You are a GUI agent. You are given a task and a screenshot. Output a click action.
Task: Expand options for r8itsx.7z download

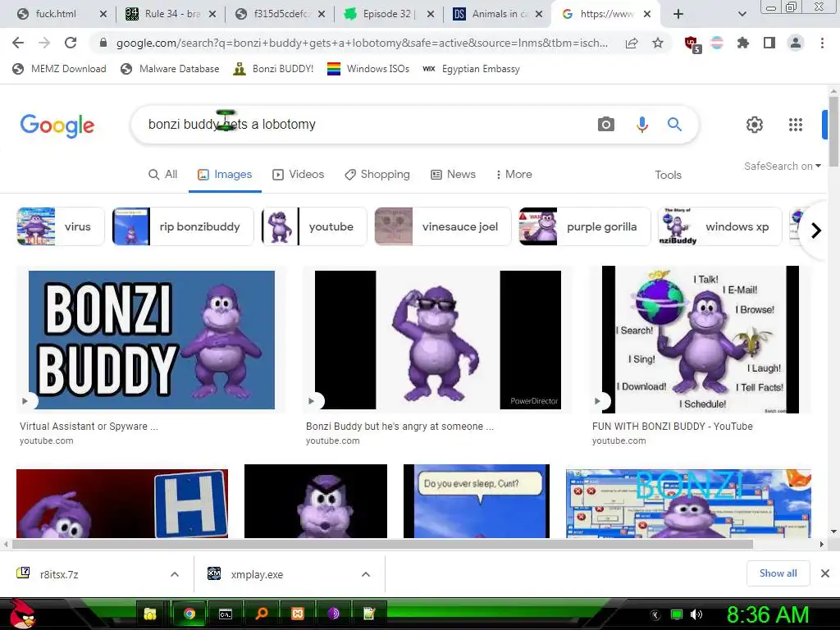point(175,574)
